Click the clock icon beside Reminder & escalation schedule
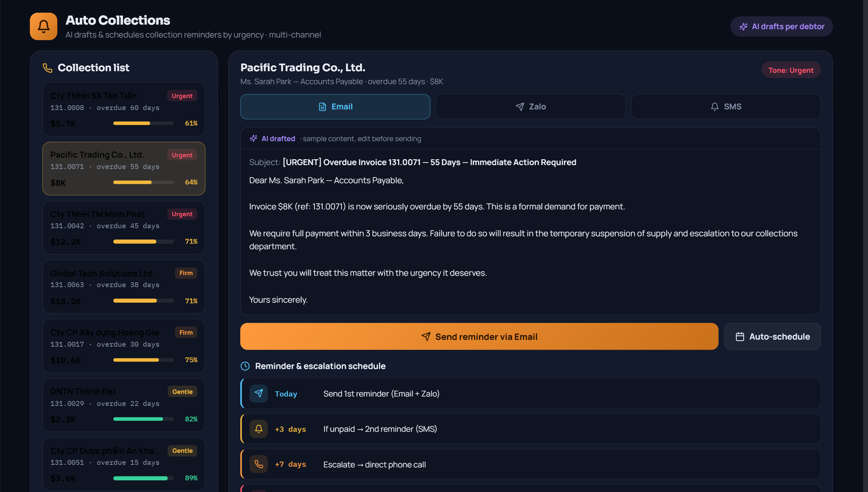The height and width of the screenshot is (492, 868). 245,366
